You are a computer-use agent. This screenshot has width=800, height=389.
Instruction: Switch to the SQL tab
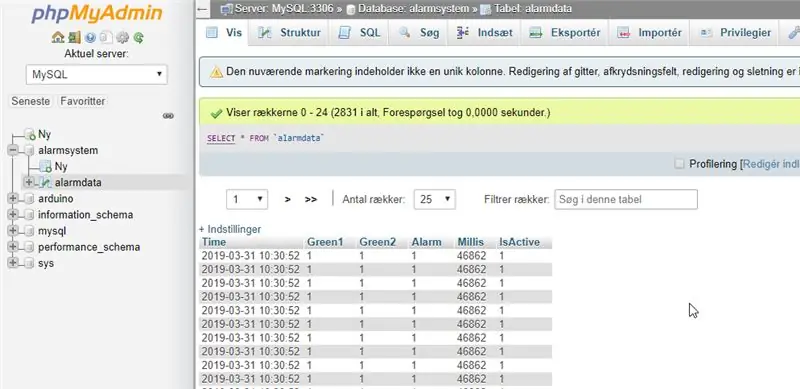(359, 33)
